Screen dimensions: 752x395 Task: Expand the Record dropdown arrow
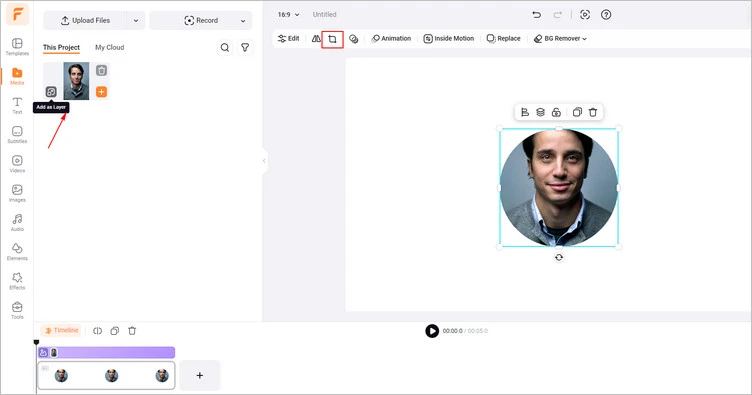243,21
